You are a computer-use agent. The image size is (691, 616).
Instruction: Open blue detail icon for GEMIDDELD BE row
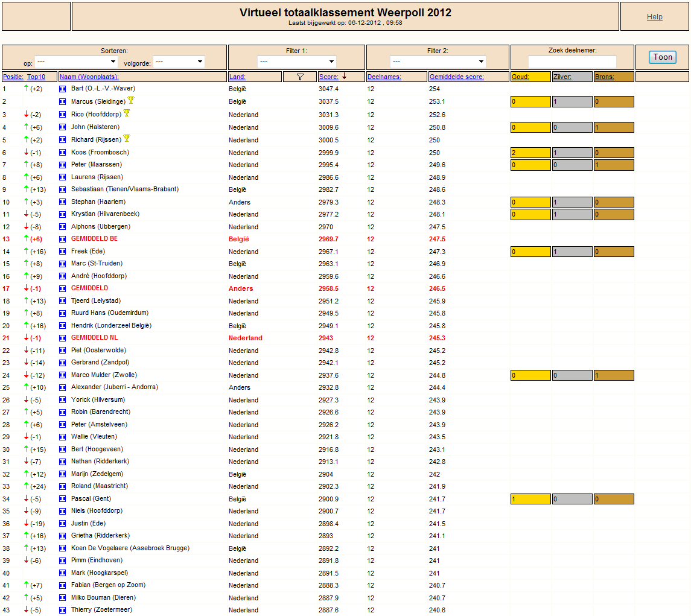coord(63,240)
